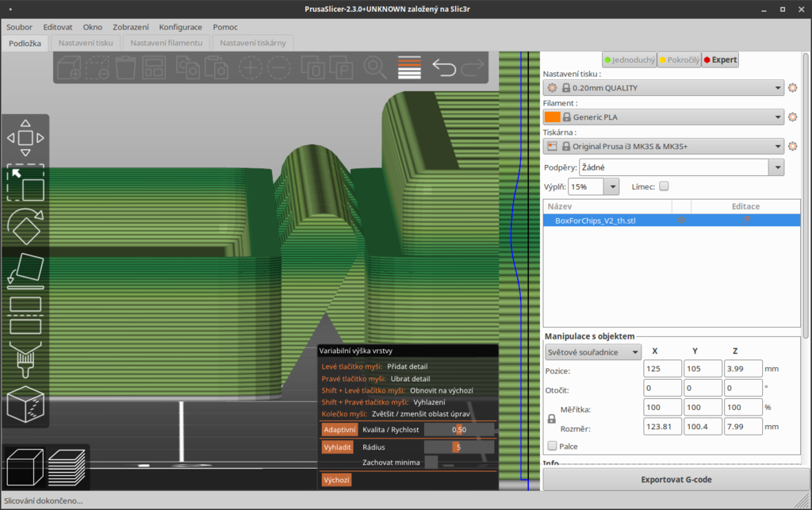Tick the Palce (inches) checkbox
The width and height of the screenshot is (812, 510).
(552, 447)
